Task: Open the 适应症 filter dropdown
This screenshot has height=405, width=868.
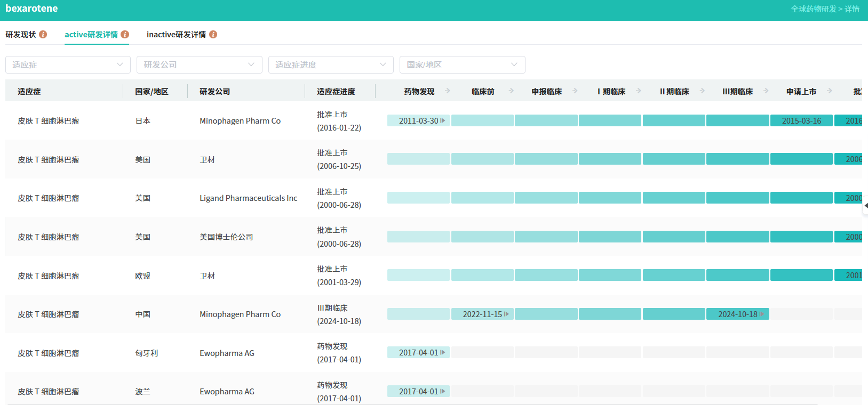Action: 68,65
